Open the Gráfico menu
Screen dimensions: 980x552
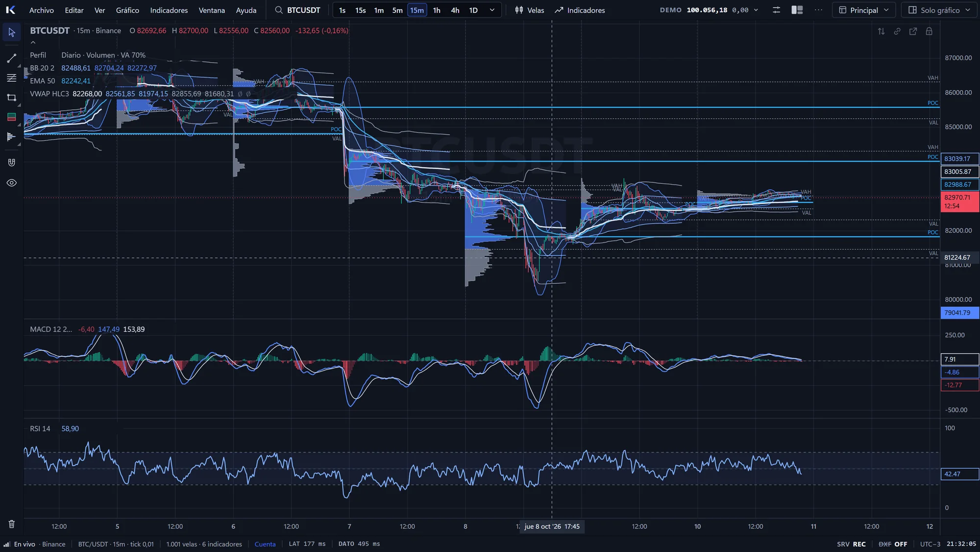point(127,10)
